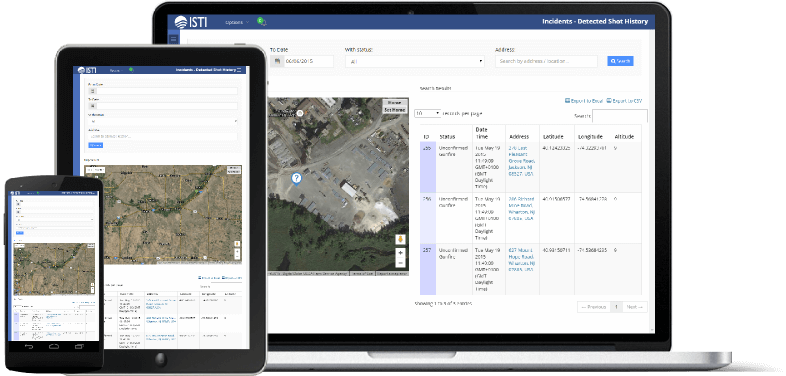Screen dimensions: 786x376
Task: Click the ISTI logo on the tablet screen
Action: pos(87,70)
